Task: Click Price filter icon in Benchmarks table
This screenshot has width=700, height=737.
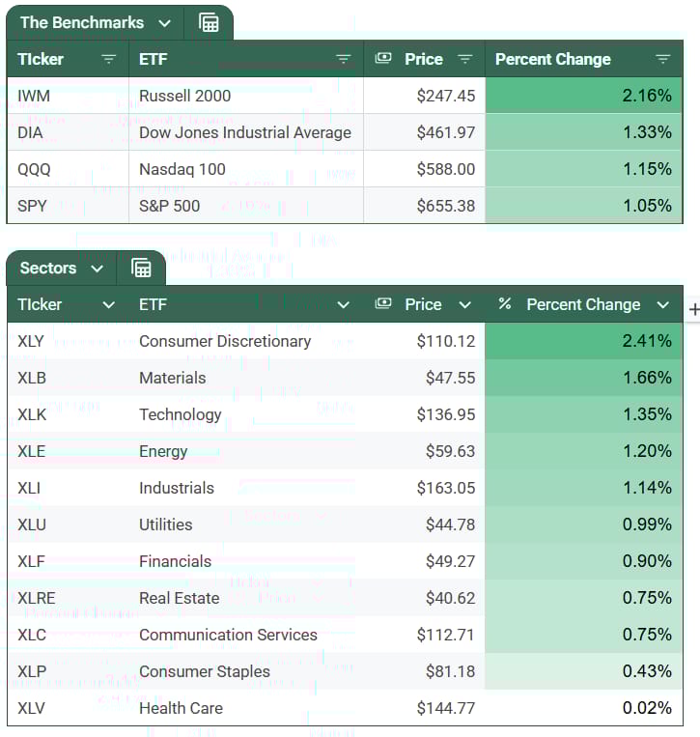Action: 464,59
